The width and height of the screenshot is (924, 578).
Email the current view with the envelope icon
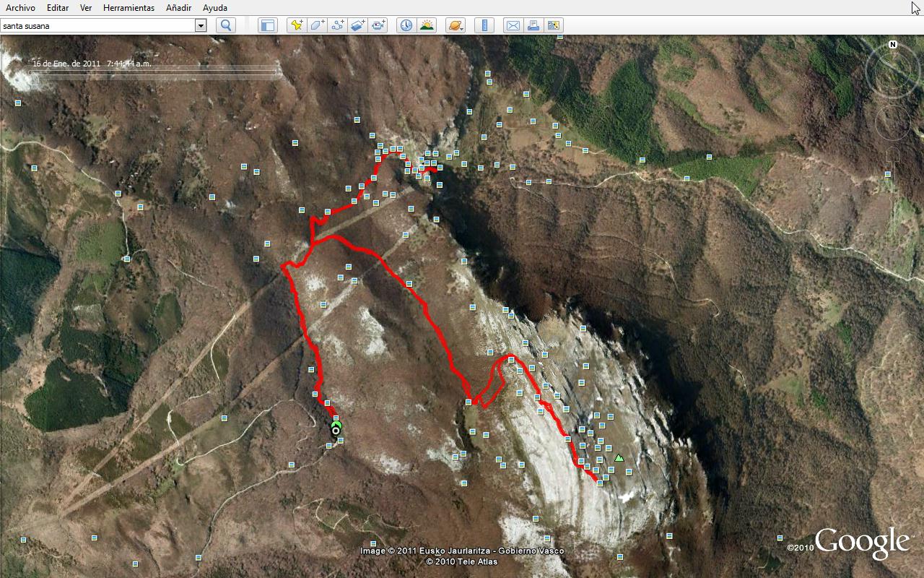tap(513, 25)
